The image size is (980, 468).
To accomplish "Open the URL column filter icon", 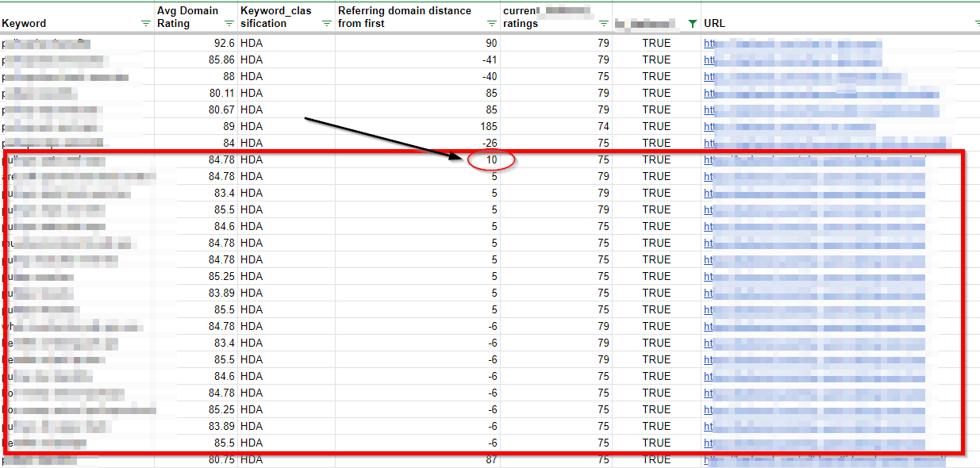I will pyautogui.click(x=976, y=24).
